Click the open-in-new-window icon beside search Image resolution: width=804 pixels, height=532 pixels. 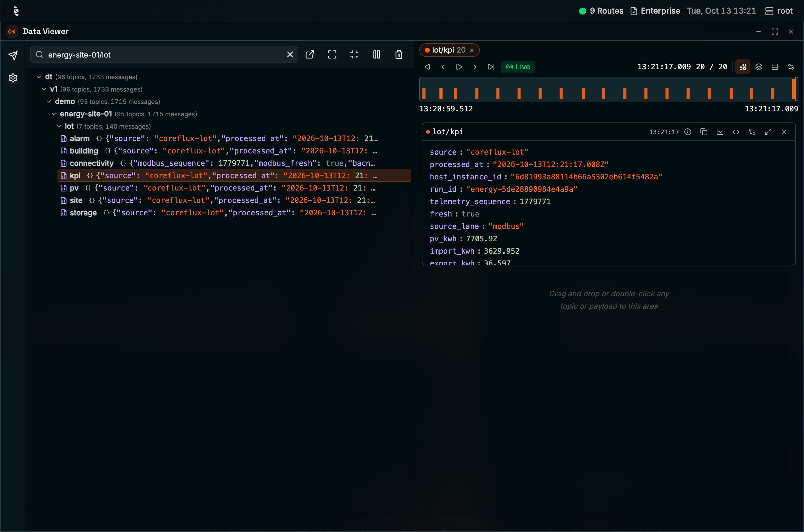pyautogui.click(x=310, y=55)
